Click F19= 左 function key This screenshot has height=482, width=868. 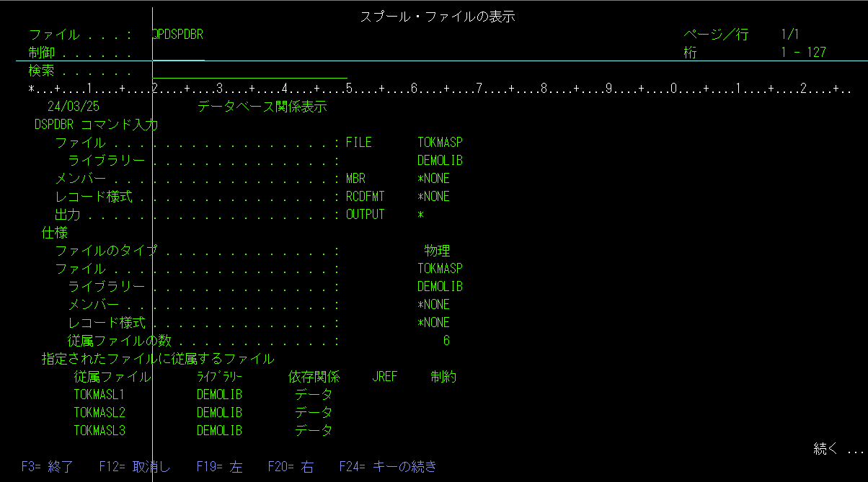(x=220, y=467)
